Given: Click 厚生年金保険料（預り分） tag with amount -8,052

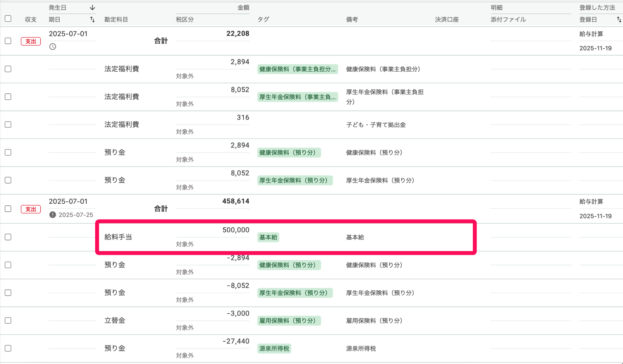Looking at the screenshot, I should pos(295,293).
